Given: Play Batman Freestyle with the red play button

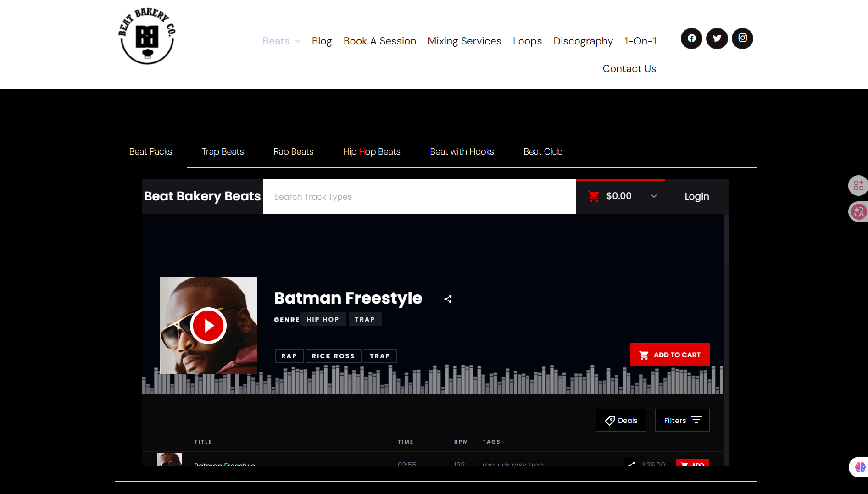Looking at the screenshot, I should [x=208, y=326].
